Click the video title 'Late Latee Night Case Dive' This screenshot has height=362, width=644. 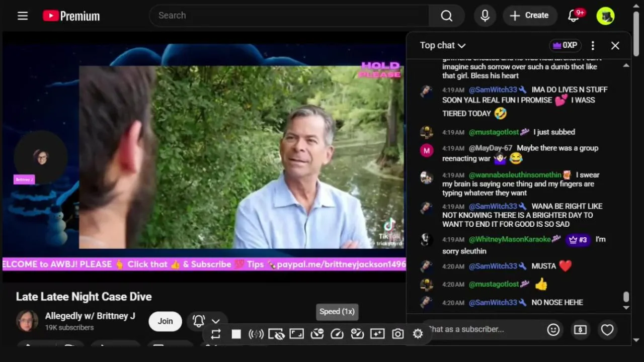click(84, 297)
